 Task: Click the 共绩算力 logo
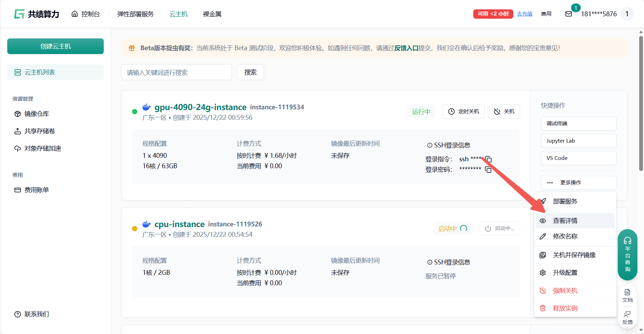(x=37, y=14)
